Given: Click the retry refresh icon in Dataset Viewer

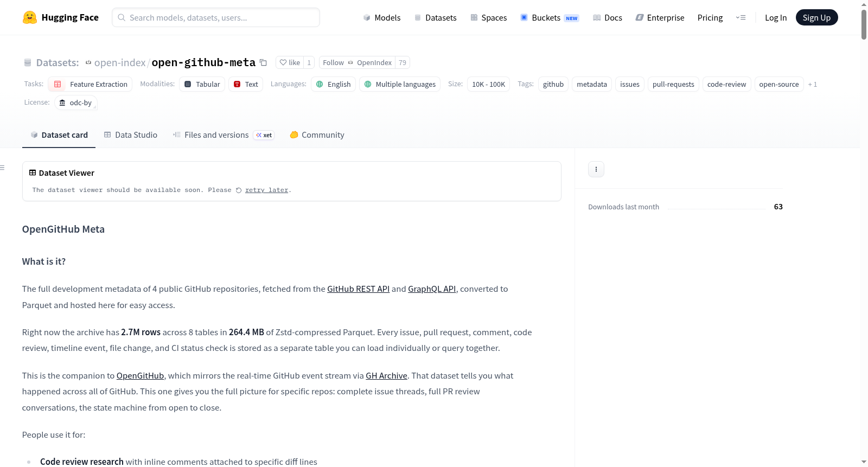Looking at the screenshot, I should [x=239, y=190].
